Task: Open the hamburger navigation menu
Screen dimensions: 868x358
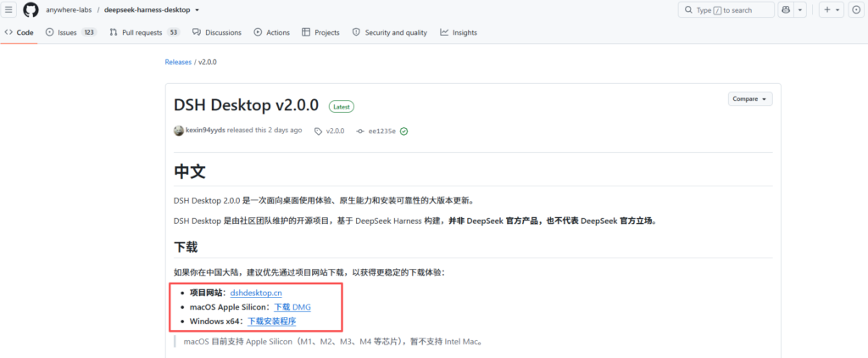Action: [8, 10]
